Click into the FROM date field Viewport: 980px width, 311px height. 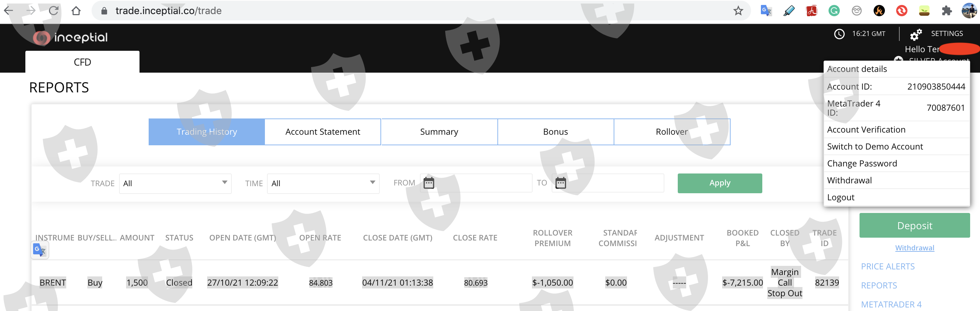click(476, 183)
